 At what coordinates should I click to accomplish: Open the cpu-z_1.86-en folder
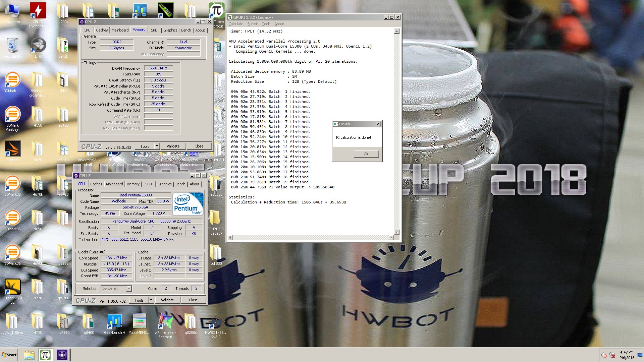click(12, 324)
